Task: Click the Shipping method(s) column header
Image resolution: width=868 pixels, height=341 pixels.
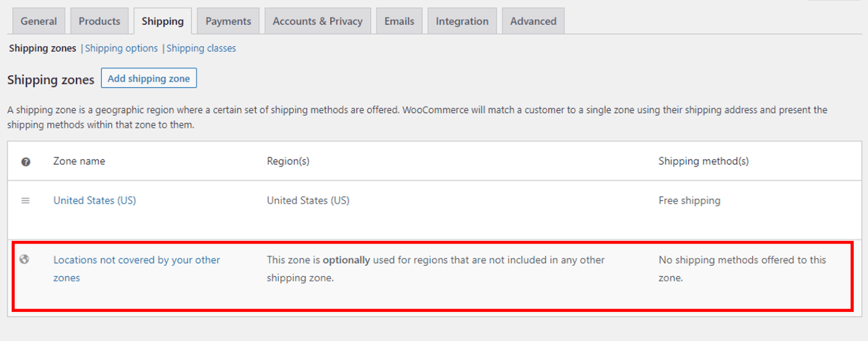Action: [703, 161]
